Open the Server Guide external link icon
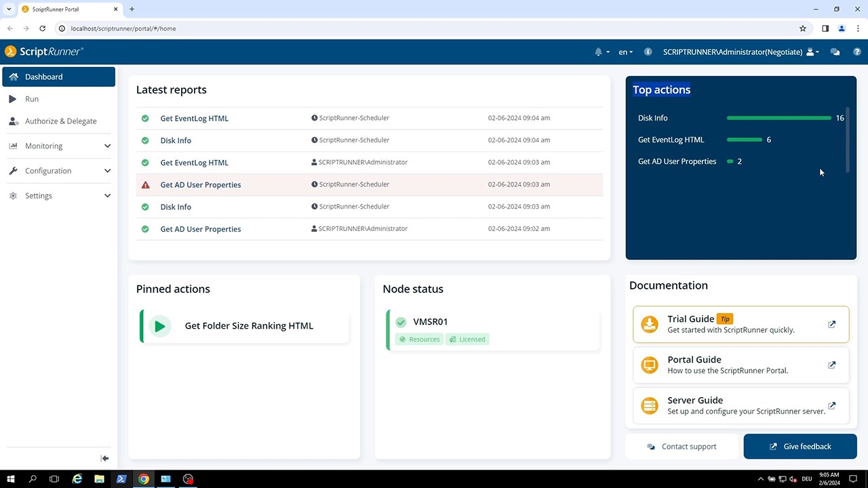Screen dimensions: 868x488 [x=832, y=405]
